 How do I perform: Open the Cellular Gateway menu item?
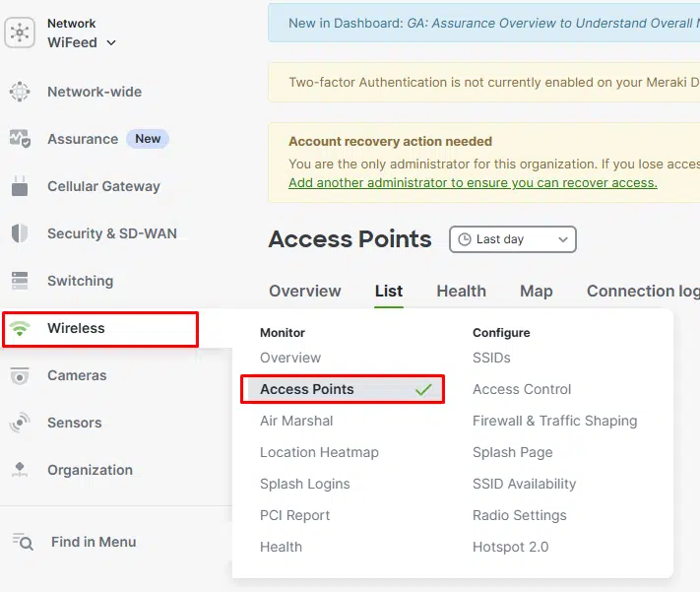pyautogui.click(x=103, y=186)
